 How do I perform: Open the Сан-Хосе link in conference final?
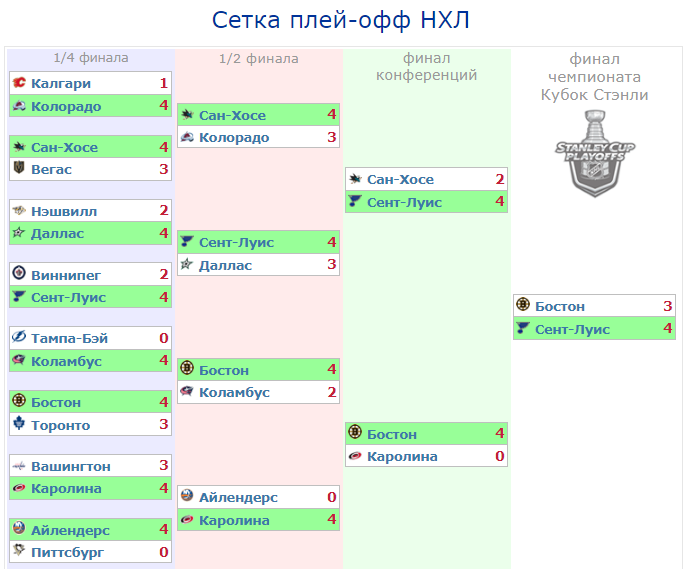[400, 179]
